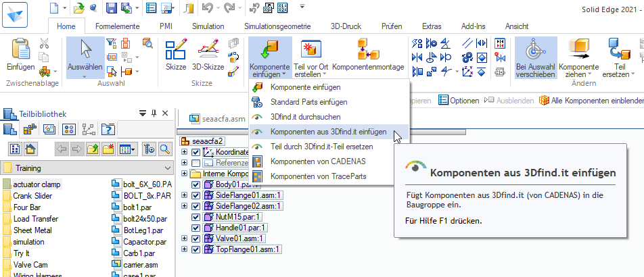
Task: Select menu item Standard Parts einfügen
Action: (329, 102)
